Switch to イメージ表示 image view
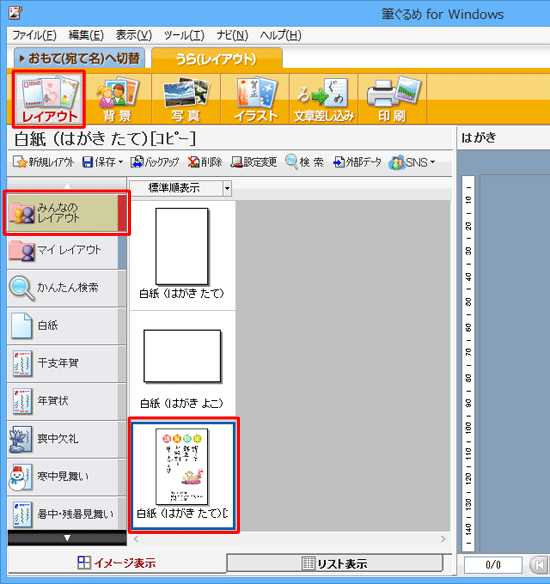 click(x=117, y=563)
